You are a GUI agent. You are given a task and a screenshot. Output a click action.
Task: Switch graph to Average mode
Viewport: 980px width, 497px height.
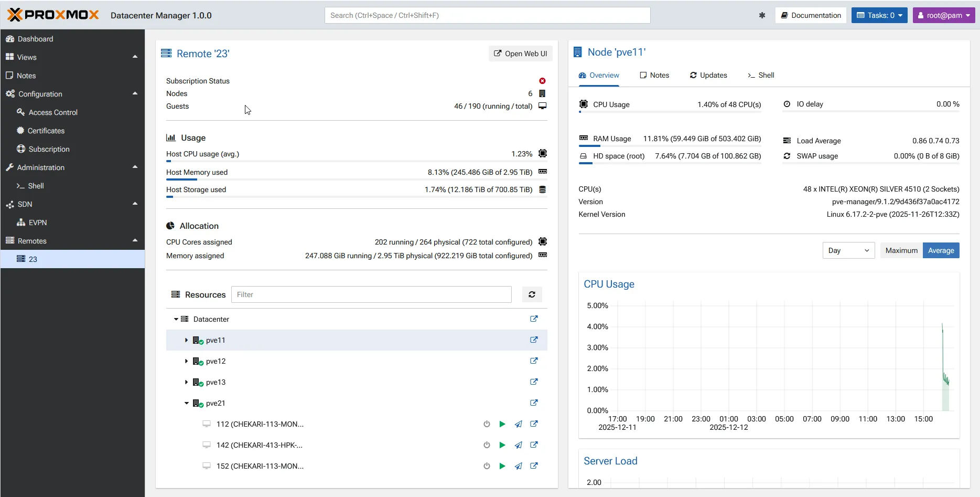coord(941,250)
